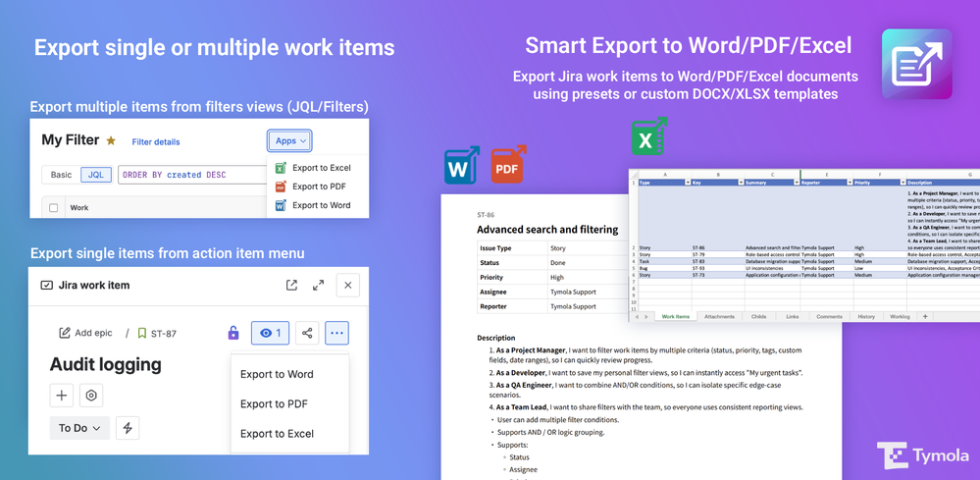Toggle the watch eye button showing 1
This screenshot has height=480, width=980.
point(270,333)
